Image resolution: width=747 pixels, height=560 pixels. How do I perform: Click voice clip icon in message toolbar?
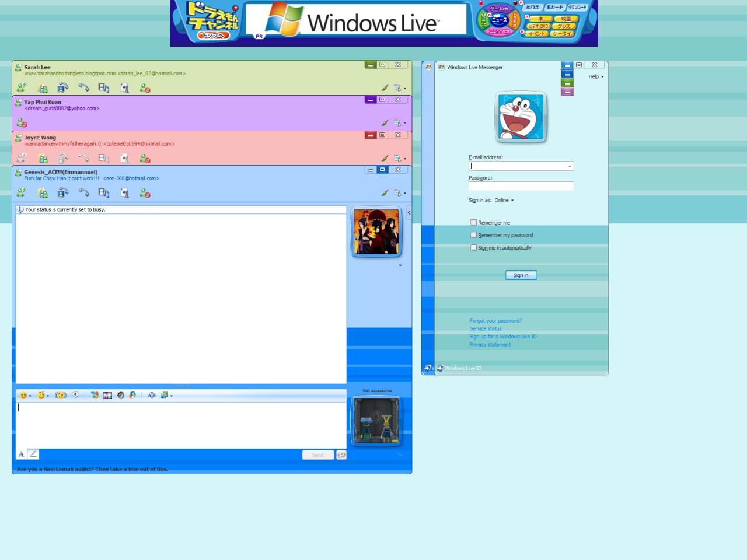76,395
